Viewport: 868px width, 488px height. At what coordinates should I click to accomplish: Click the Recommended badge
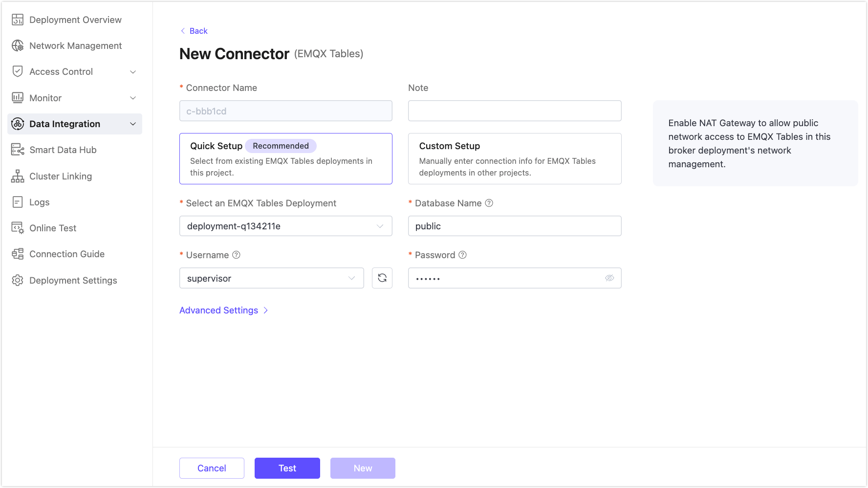pos(281,146)
